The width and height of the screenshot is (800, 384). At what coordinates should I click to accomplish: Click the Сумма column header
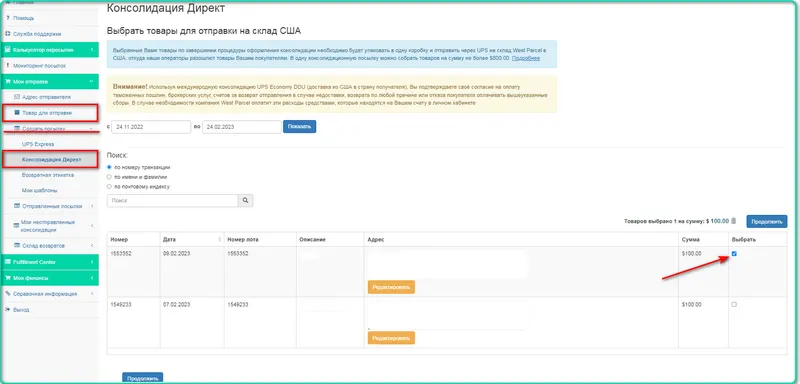point(691,240)
